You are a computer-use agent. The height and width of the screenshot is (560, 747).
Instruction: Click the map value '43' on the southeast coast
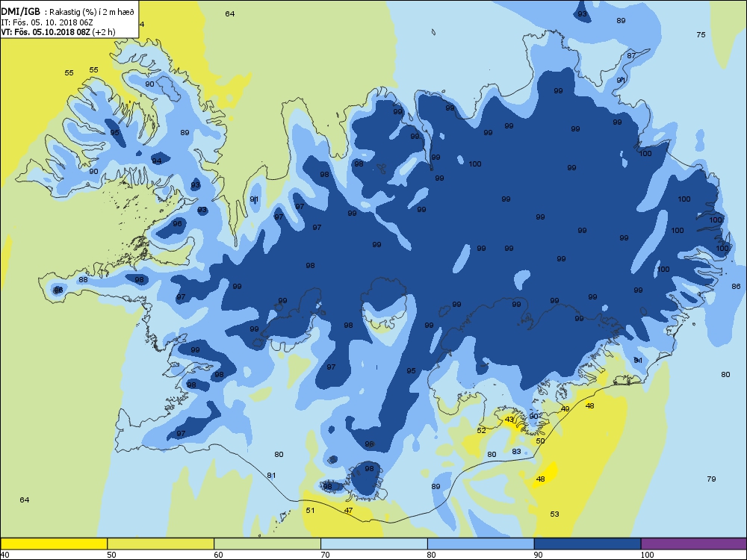pos(509,420)
